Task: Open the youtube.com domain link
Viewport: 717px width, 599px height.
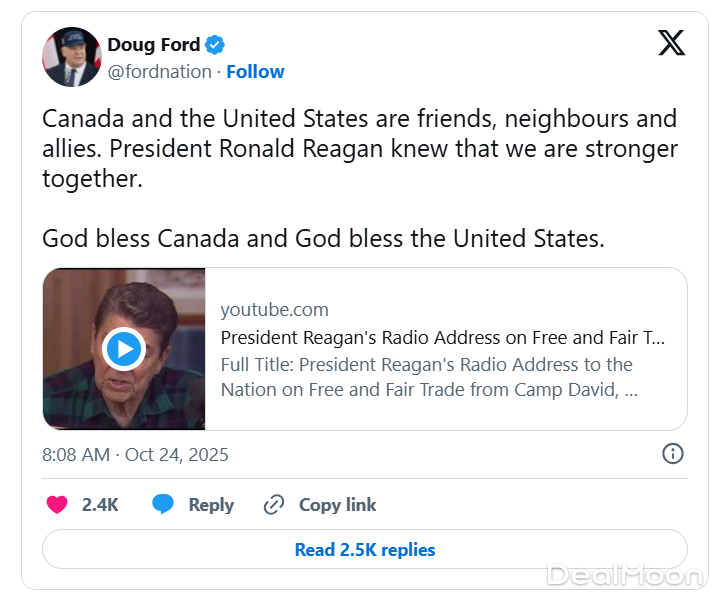Action: [274, 310]
